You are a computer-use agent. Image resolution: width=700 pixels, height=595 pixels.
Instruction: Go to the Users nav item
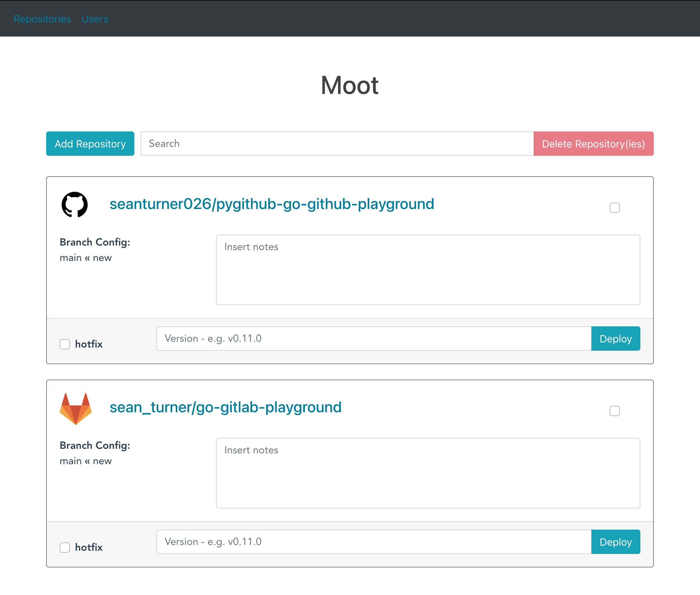[x=95, y=19]
